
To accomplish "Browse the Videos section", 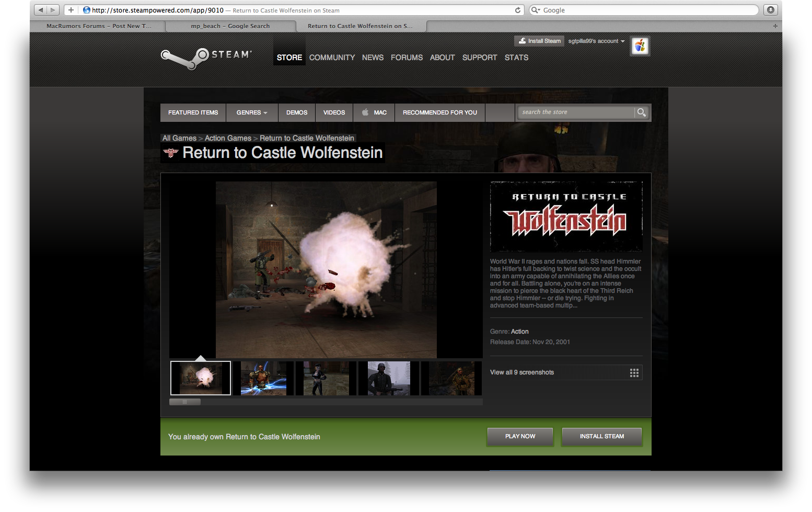I will coord(334,112).
